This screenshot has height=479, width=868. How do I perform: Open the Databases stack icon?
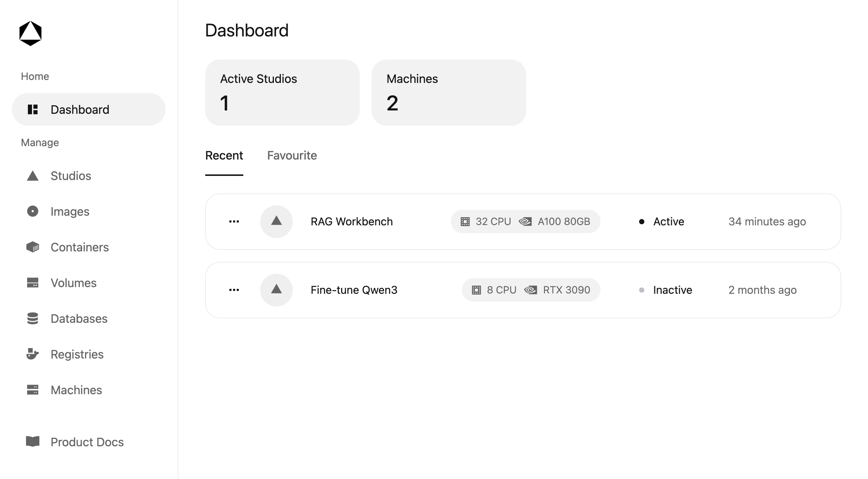(x=33, y=319)
